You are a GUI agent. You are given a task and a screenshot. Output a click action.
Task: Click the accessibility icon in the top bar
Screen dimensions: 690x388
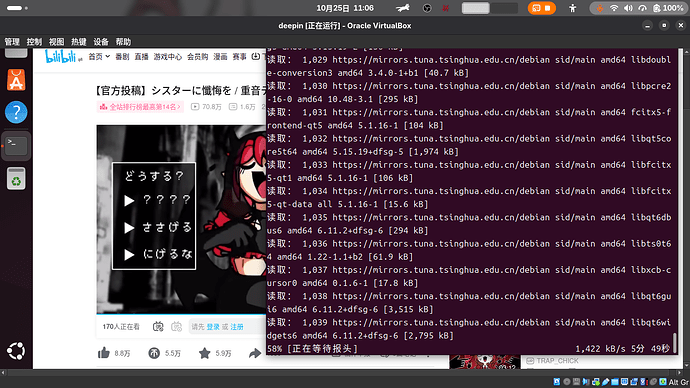pyautogui.click(x=573, y=8)
